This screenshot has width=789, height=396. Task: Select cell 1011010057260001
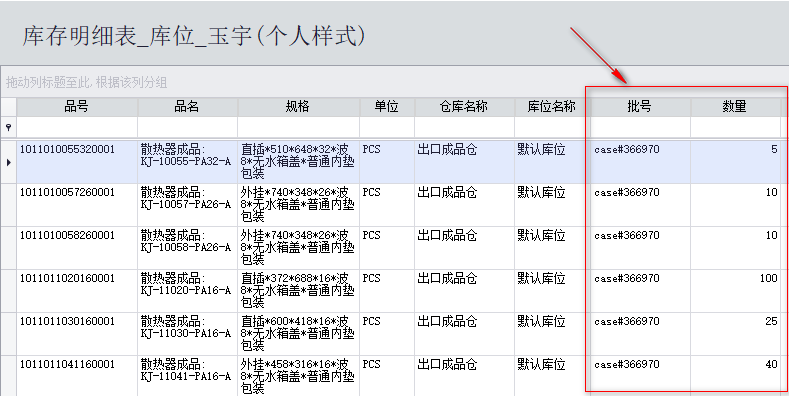77,205
